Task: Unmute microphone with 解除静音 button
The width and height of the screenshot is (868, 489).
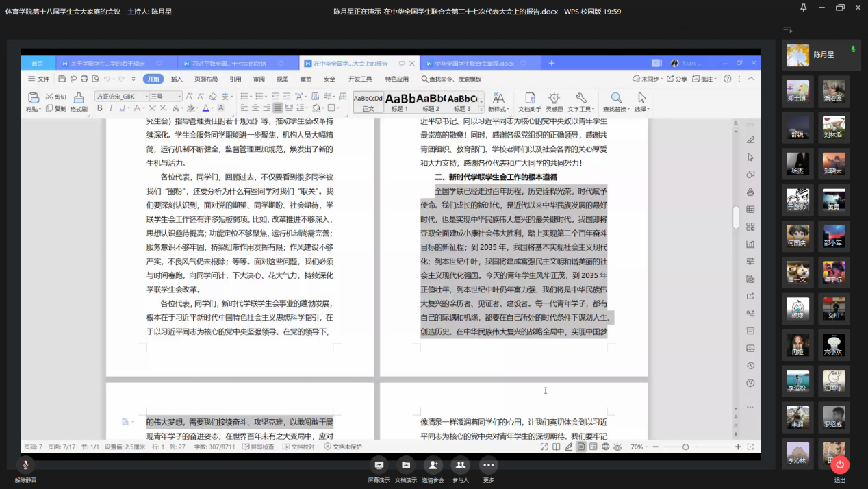Action: coord(25,466)
